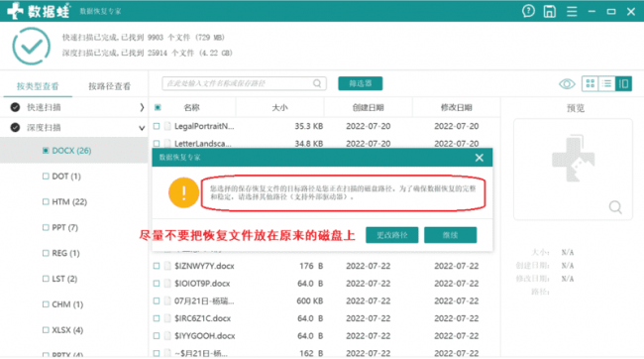Toggle the select-all checkbox in header
644x359 pixels.
click(x=158, y=107)
